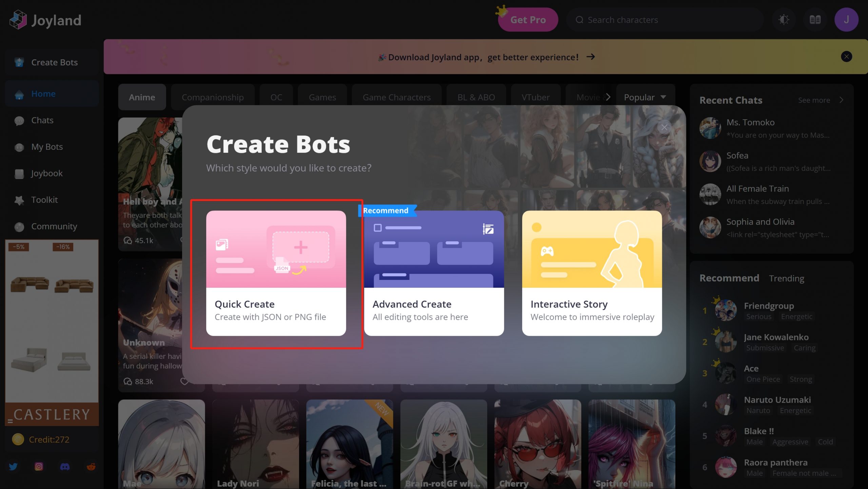Open Cherry character card thumbnail

[x=537, y=444]
